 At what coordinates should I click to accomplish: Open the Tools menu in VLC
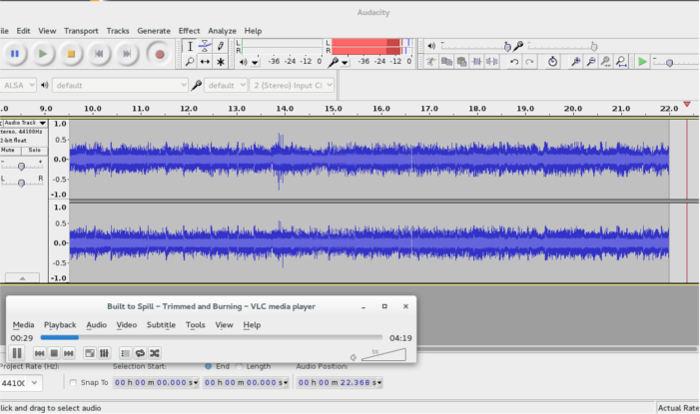(196, 325)
